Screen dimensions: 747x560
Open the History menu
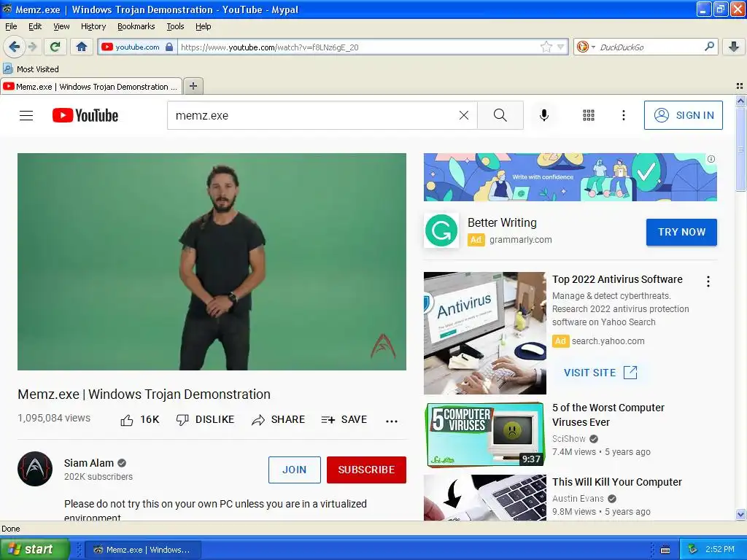pos(93,26)
